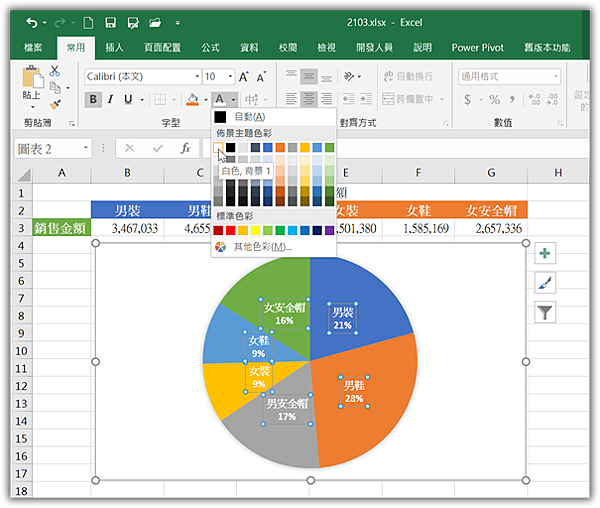
Task: Expand the font size dropdown
Action: pos(232,76)
